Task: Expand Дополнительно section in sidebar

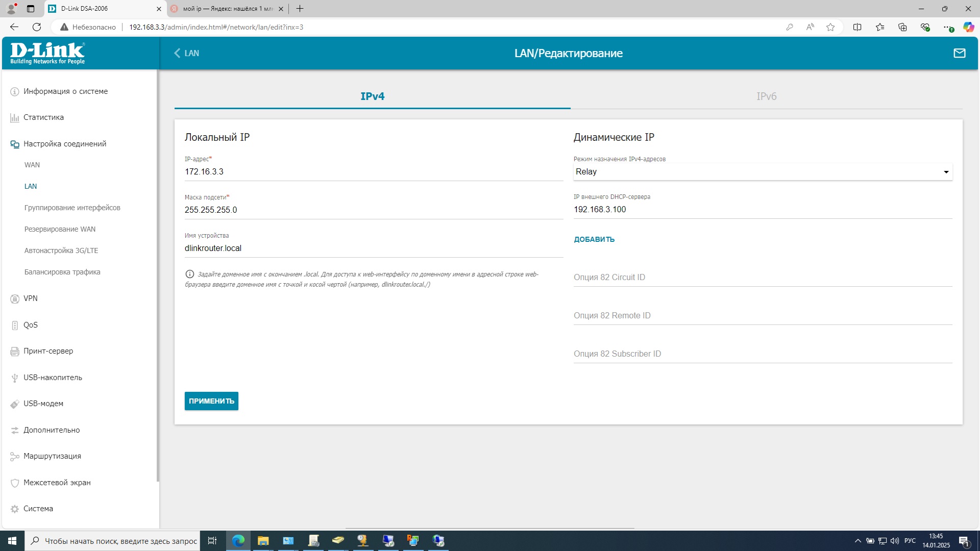Action: tap(52, 430)
